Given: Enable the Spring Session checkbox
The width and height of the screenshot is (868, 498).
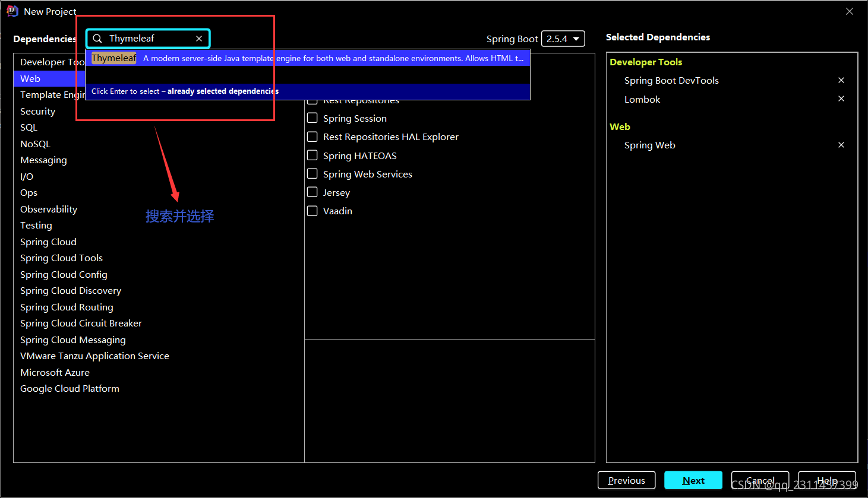Looking at the screenshot, I should tap(312, 118).
